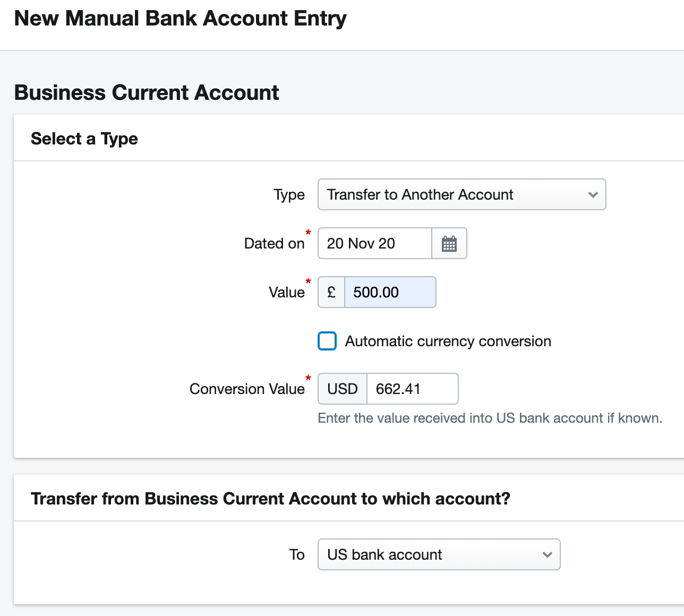Open the calendar date picker icon
Screen dimensions: 684x616
click(x=449, y=244)
